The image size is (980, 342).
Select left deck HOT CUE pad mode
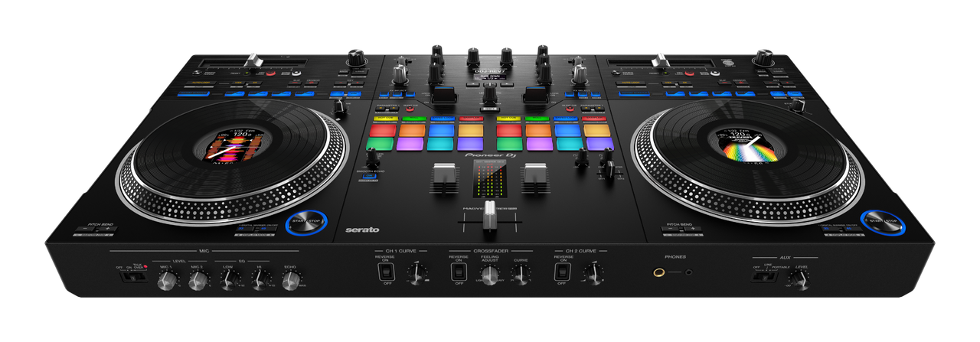click(385, 119)
